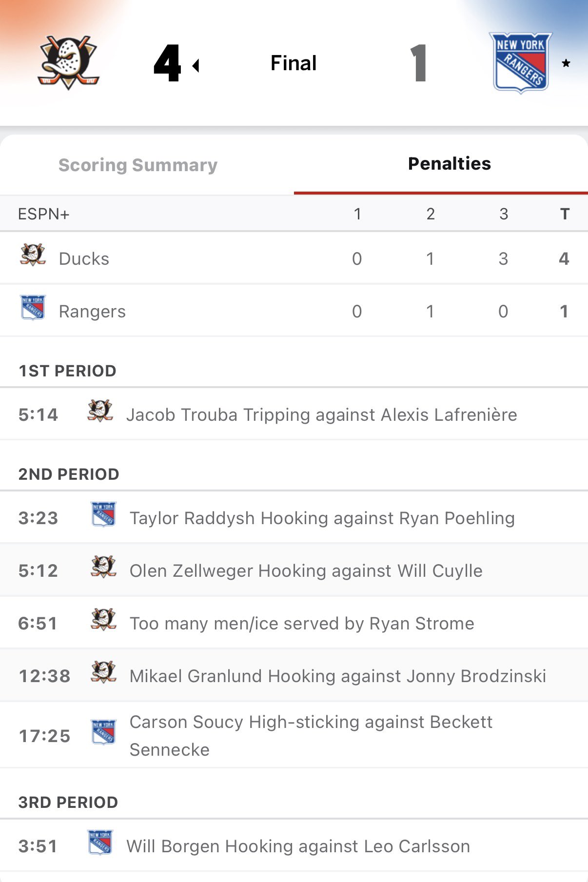Open the Ducks team name link

[x=84, y=259]
